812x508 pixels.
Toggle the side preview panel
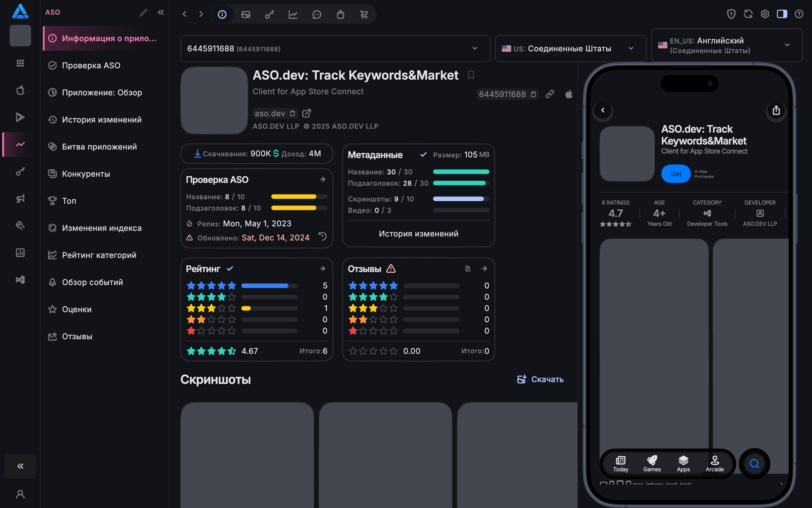coord(782,14)
